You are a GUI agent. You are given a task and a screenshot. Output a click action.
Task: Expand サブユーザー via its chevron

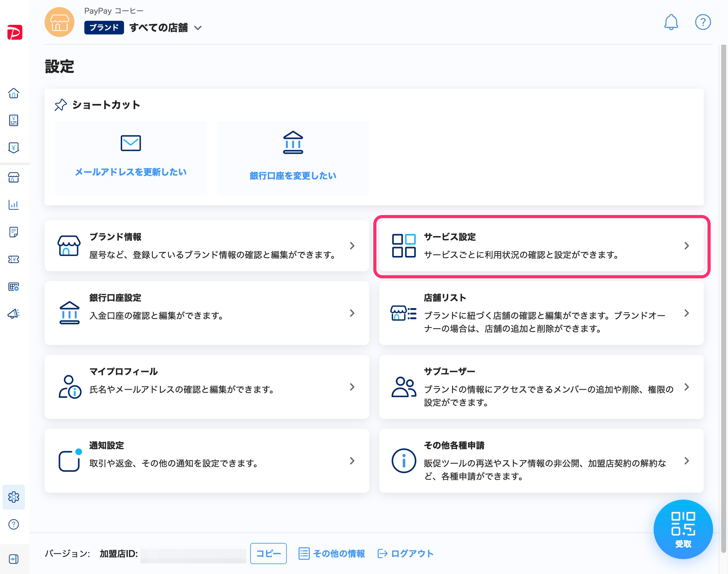(686, 387)
